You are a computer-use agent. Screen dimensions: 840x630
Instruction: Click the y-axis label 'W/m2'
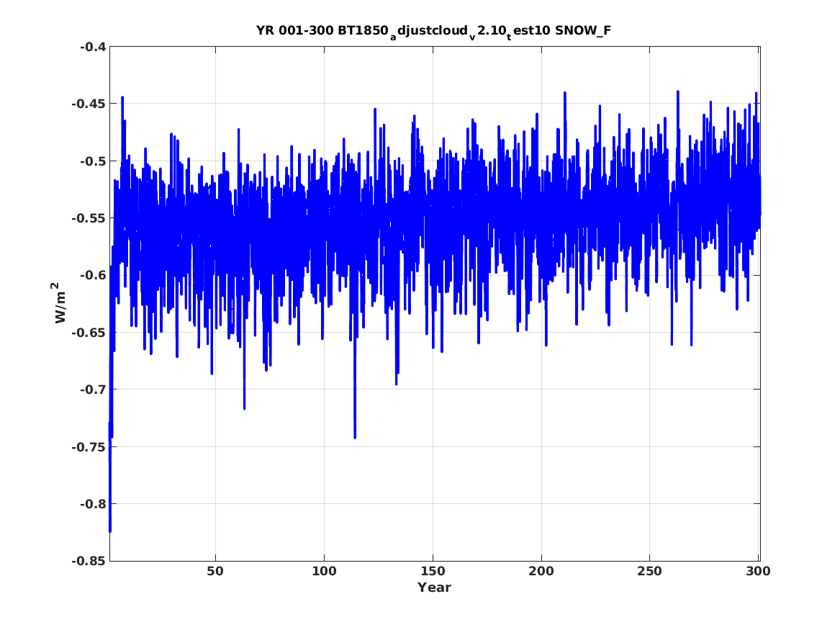point(60,302)
